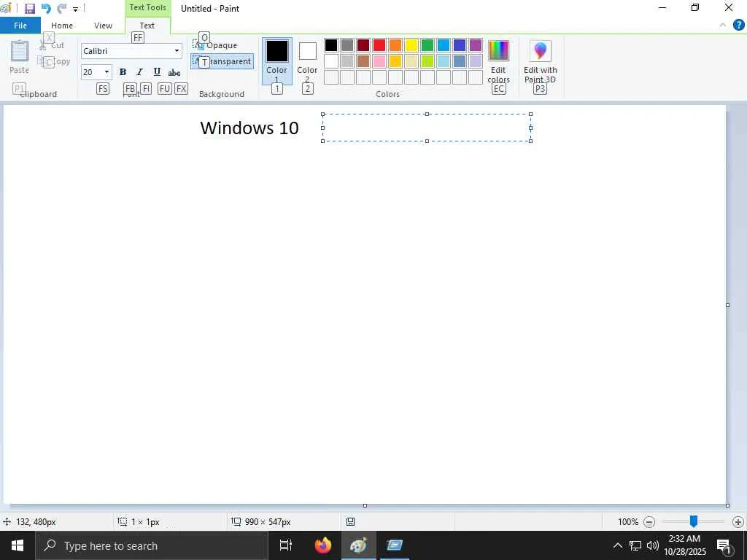Pick the red color swatch
747x560 pixels.
(379, 45)
